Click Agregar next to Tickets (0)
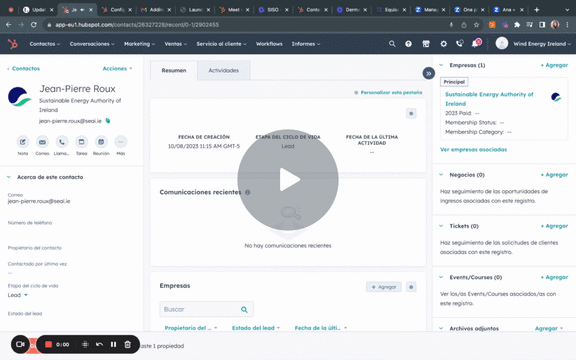The image size is (576, 360). click(554, 226)
